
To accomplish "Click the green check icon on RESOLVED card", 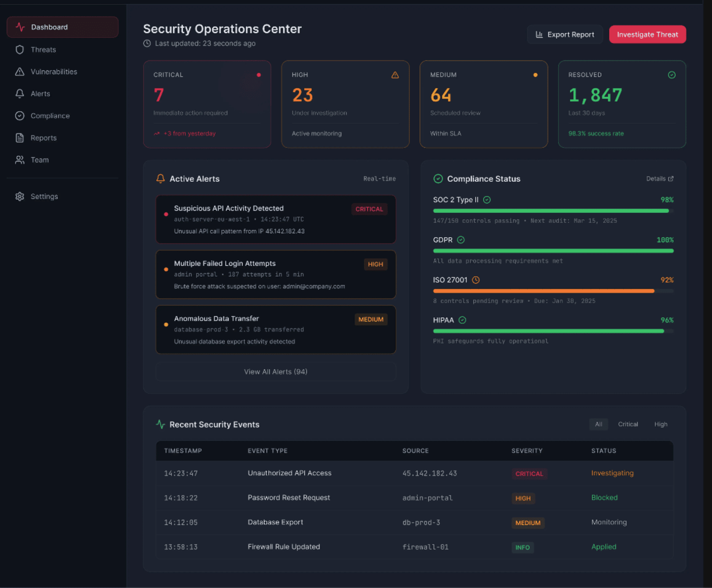I will (x=671, y=75).
